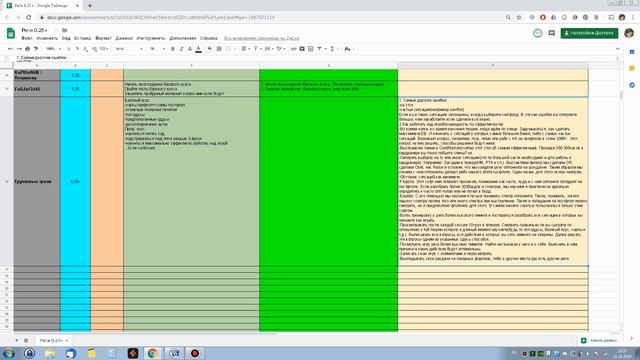Image resolution: width=640 pixels, height=360 pixels.
Task: Open the text wrapping dropdown
Action: click(269, 49)
